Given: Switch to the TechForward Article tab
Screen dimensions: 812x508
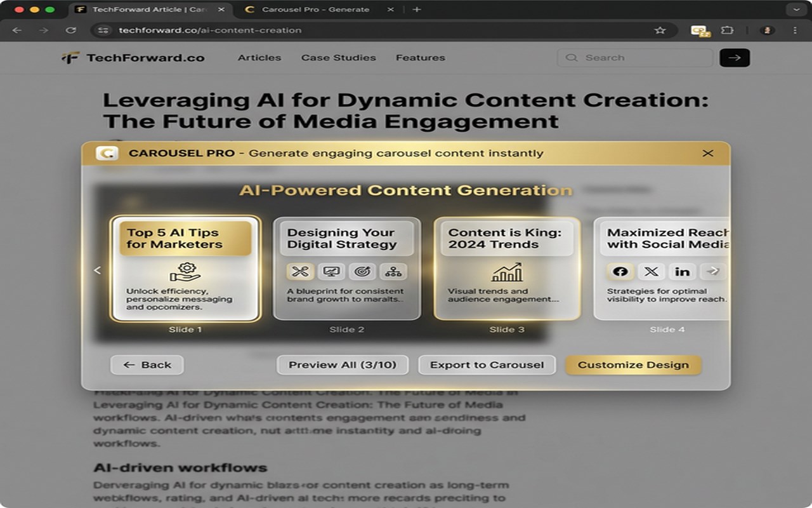Looking at the screenshot, I should pyautogui.click(x=150, y=10).
